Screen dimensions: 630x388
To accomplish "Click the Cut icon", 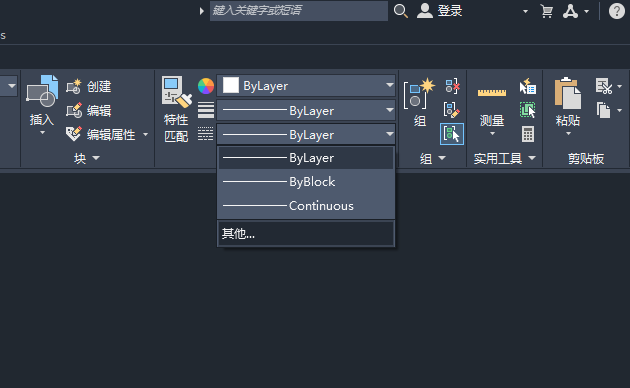I will click(x=604, y=86).
